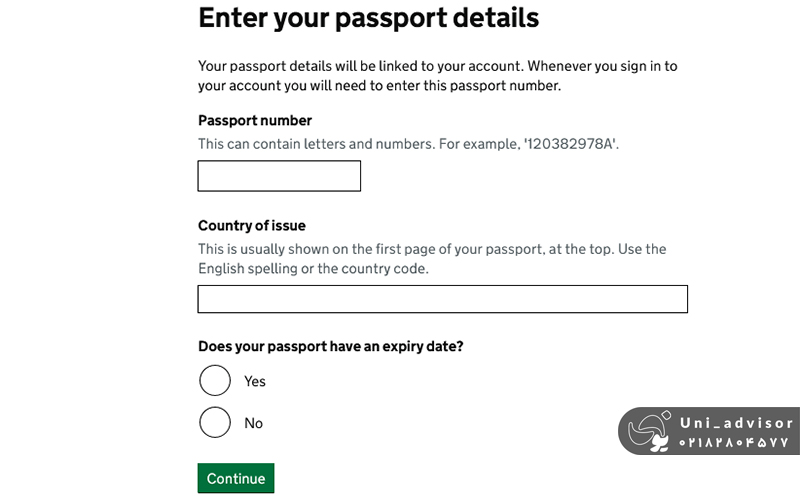Click the 'enter this passport number' paragraph line
This screenshot has height=500, width=800.
tap(379, 86)
